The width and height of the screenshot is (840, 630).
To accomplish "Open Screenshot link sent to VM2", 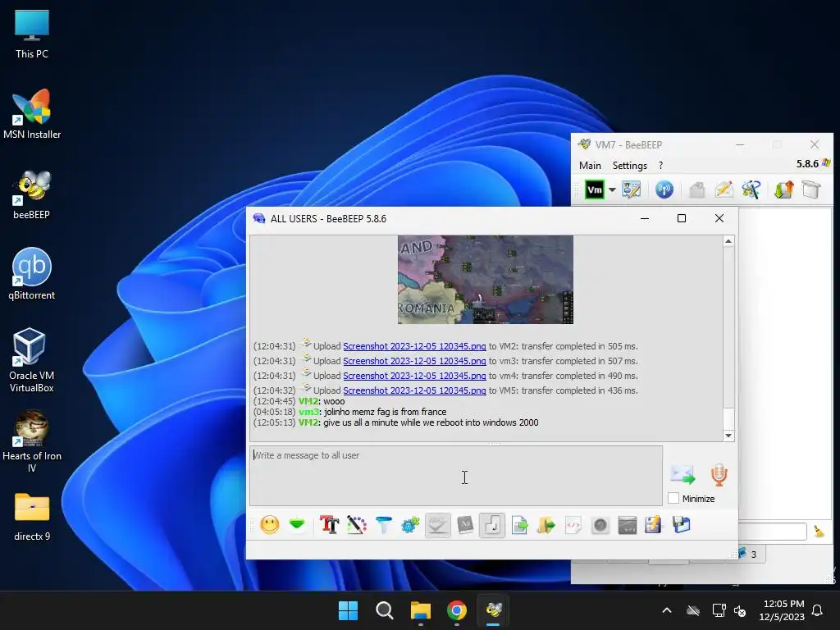I will pos(414,346).
